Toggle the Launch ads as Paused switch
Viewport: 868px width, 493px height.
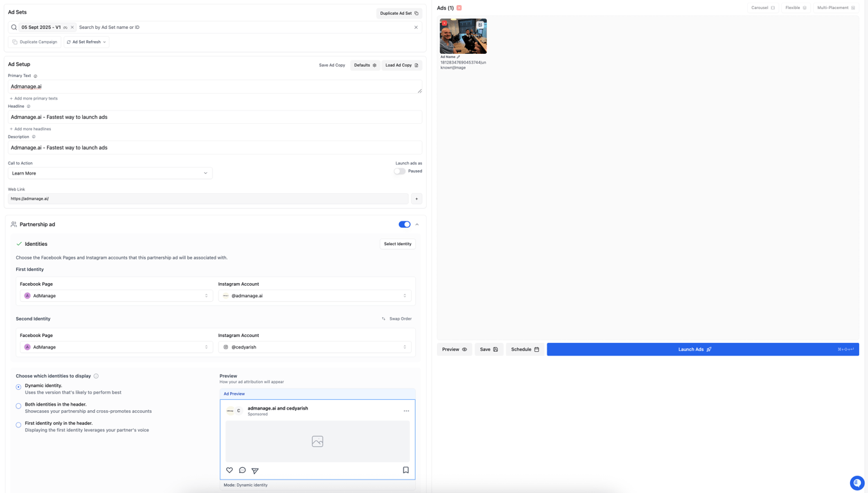pyautogui.click(x=400, y=171)
